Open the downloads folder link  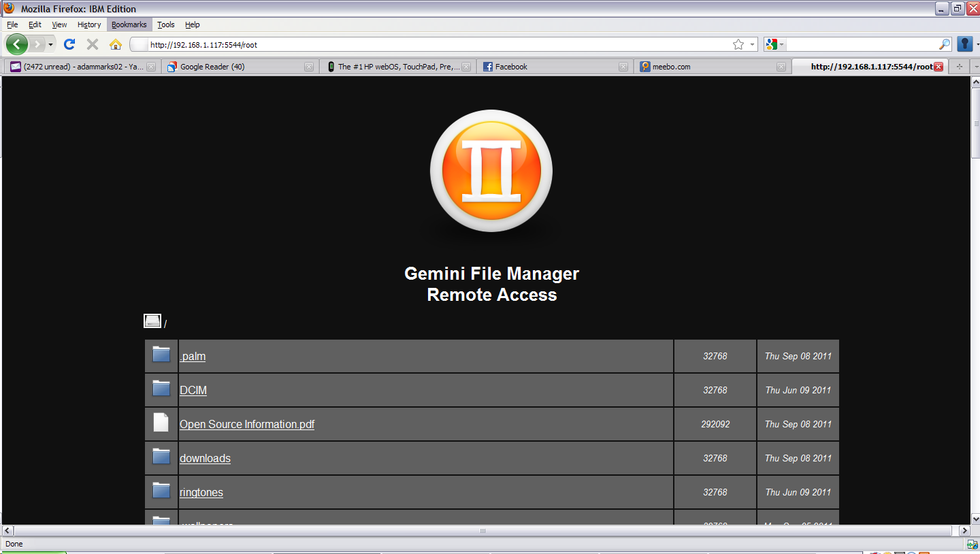click(205, 458)
